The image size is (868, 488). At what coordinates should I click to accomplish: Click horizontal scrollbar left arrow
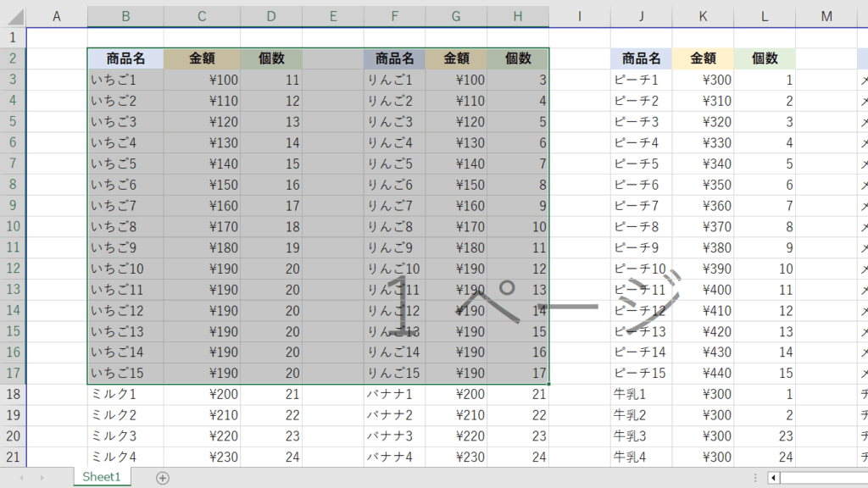773,478
